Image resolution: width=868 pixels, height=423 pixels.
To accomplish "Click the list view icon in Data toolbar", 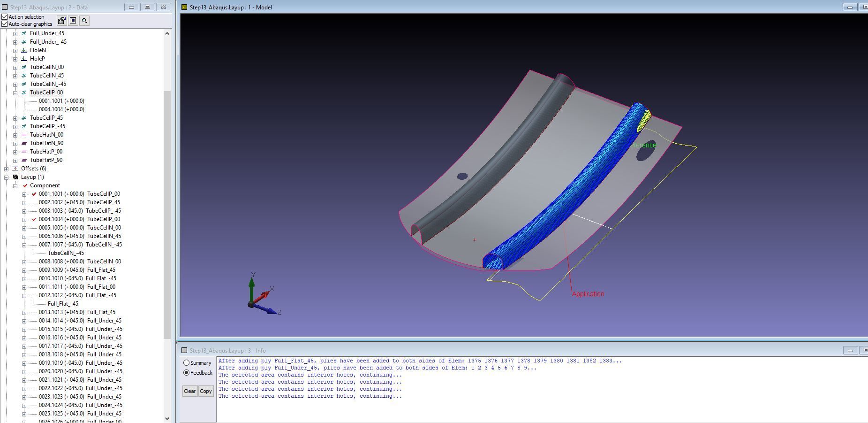I will (x=73, y=21).
